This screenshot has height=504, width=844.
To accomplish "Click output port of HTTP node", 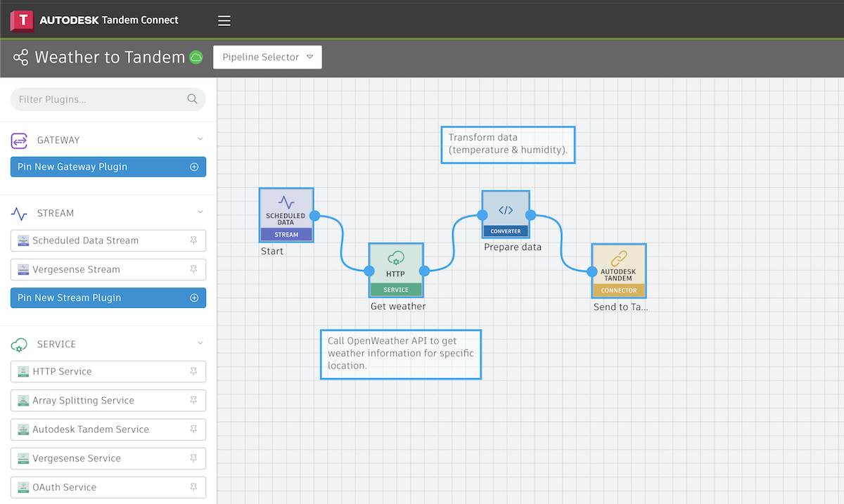I will click(x=424, y=271).
